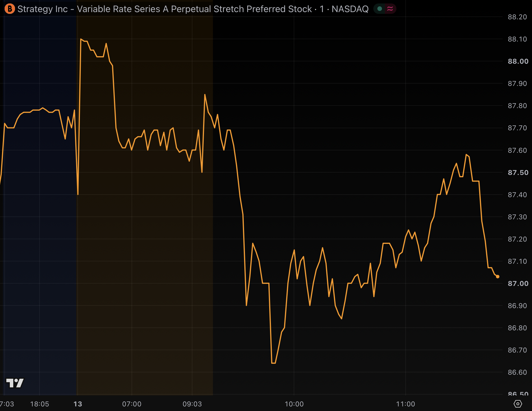532x411 pixels.
Task: Click the 07:00 time axis label
Action: coord(132,404)
